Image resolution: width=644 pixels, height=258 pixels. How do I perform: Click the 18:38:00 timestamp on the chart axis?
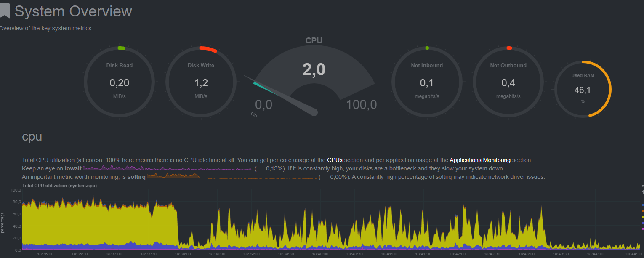(183, 254)
